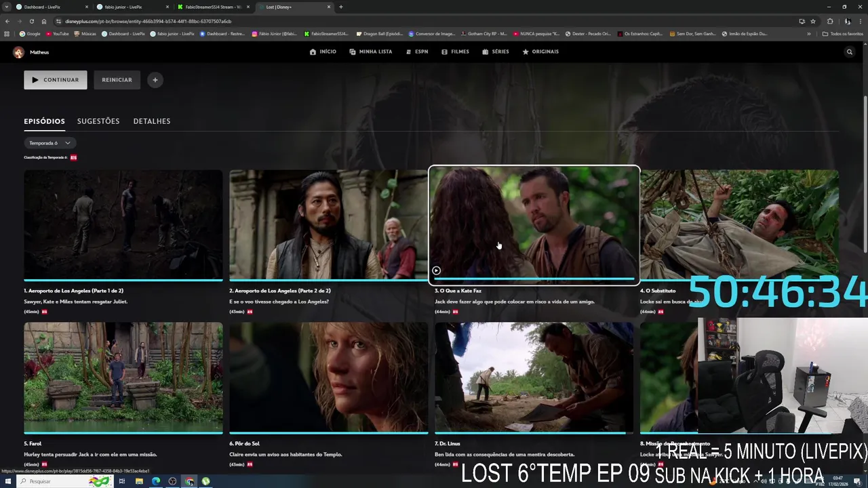The image size is (868, 488).
Task: Open File Explorer from the taskbar
Action: [x=139, y=481]
